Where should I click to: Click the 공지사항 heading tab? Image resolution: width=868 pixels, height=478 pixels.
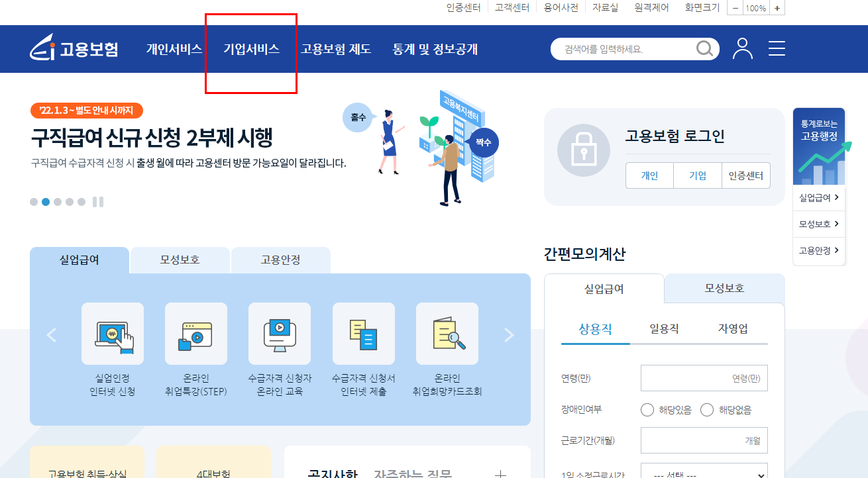pyautogui.click(x=333, y=474)
